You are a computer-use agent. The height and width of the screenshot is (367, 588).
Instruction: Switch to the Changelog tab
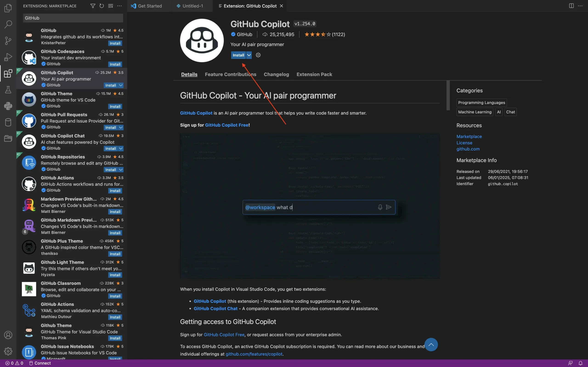click(276, 74)
